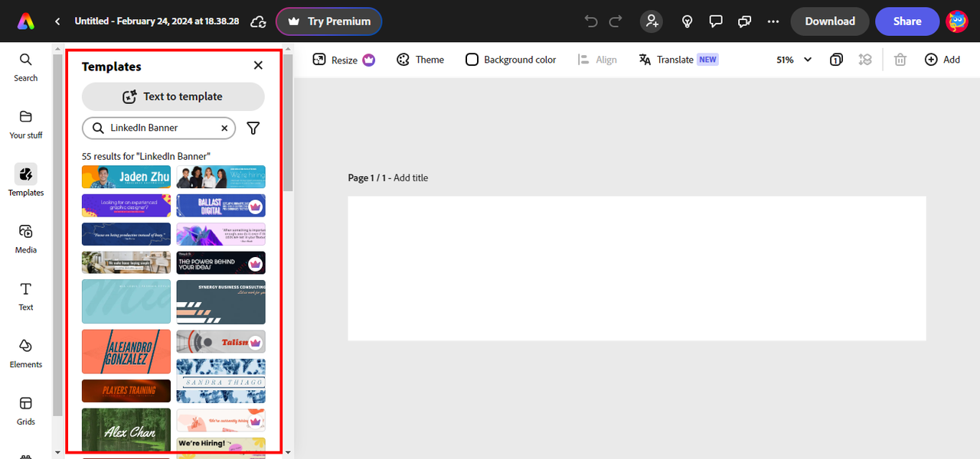Open the comments speech bubble icon
Viewport: 980px width, 459px height.
click(716, 21)
